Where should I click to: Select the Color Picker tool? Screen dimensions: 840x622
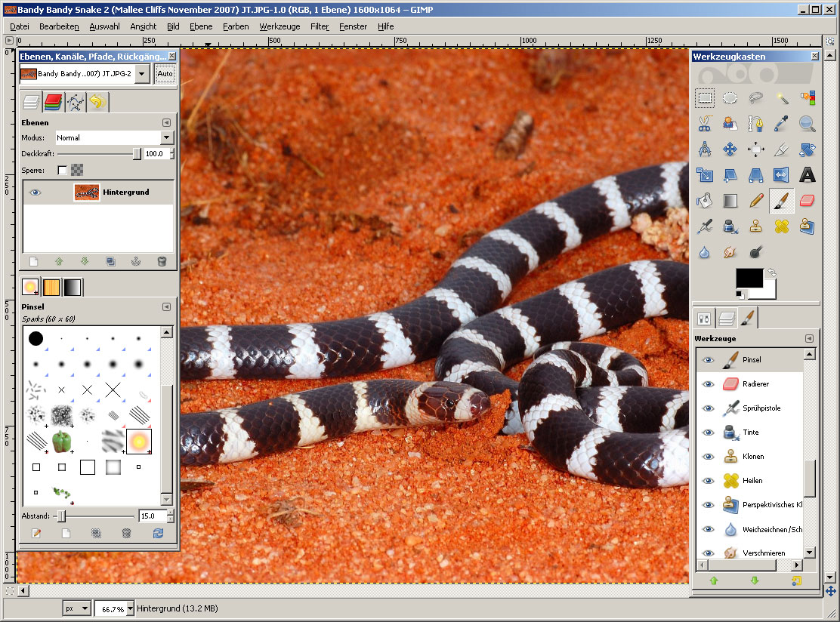(782, 124)
